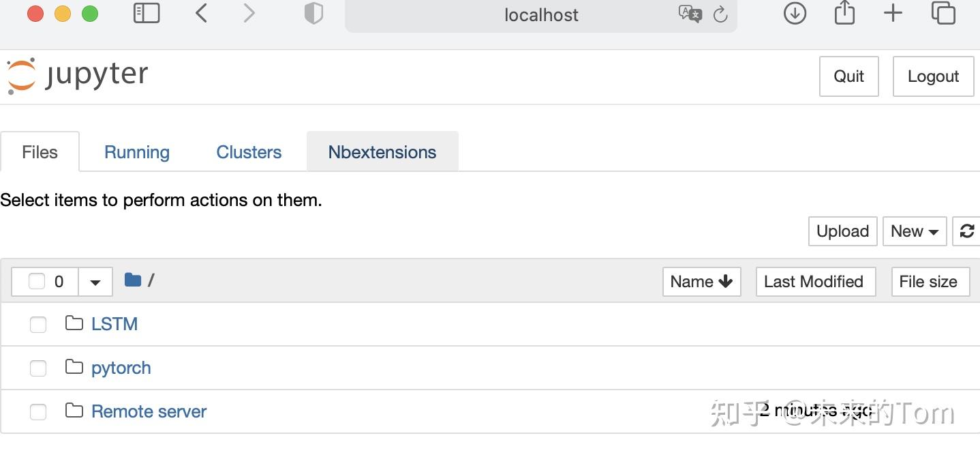Viewport: 980px width, 453px height.
Task: Reload the page from address bar
Action: (x=720, y=14)
